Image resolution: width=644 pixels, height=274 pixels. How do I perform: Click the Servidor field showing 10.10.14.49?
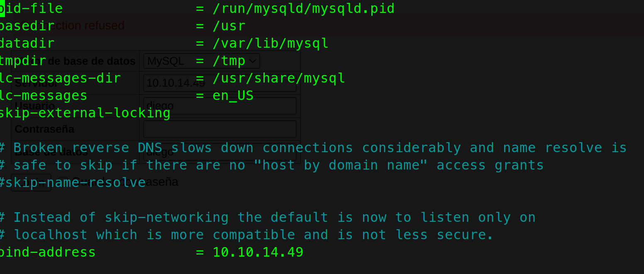[220, 83]
